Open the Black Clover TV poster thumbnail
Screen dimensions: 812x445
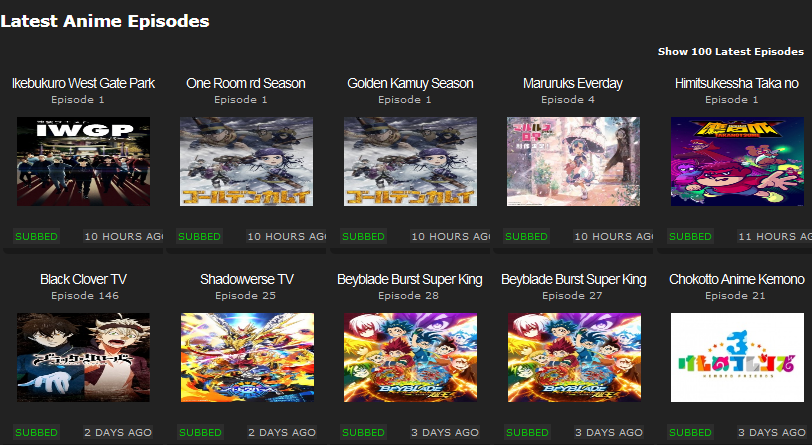83,357
